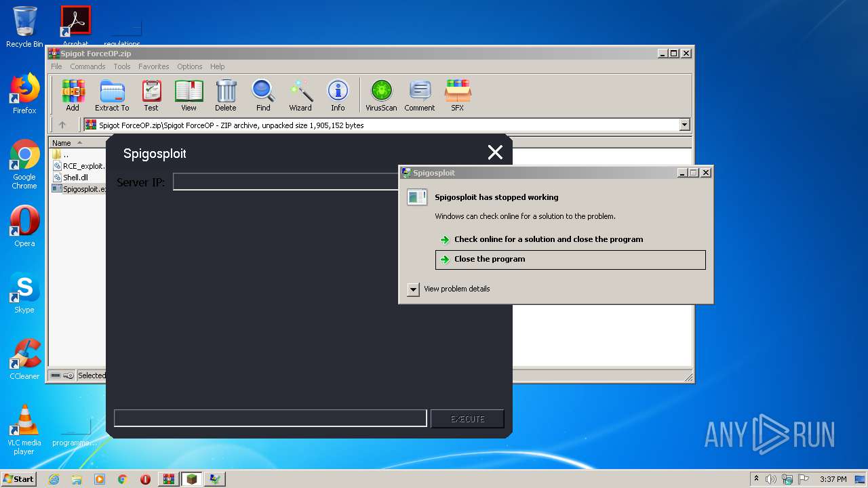The width and height of the screenshot is (868, 488).
Task: Open the Tools menu
Action: [x=122, y=66]
